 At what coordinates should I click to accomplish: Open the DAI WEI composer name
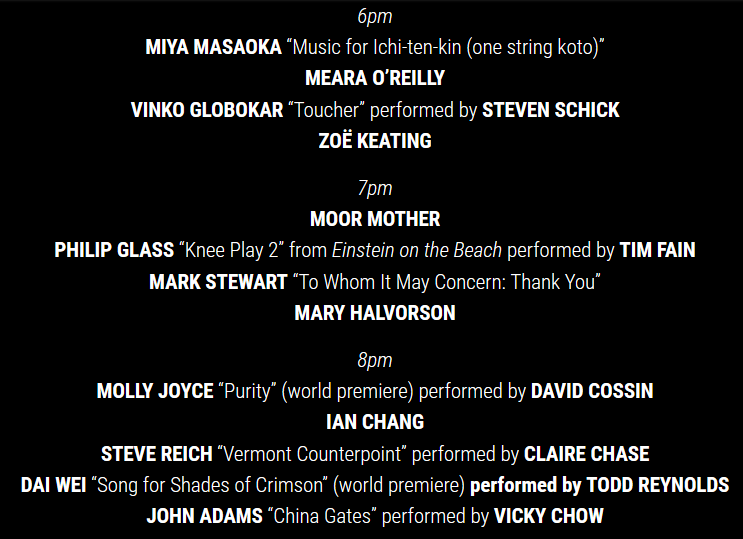coord(54,485)
